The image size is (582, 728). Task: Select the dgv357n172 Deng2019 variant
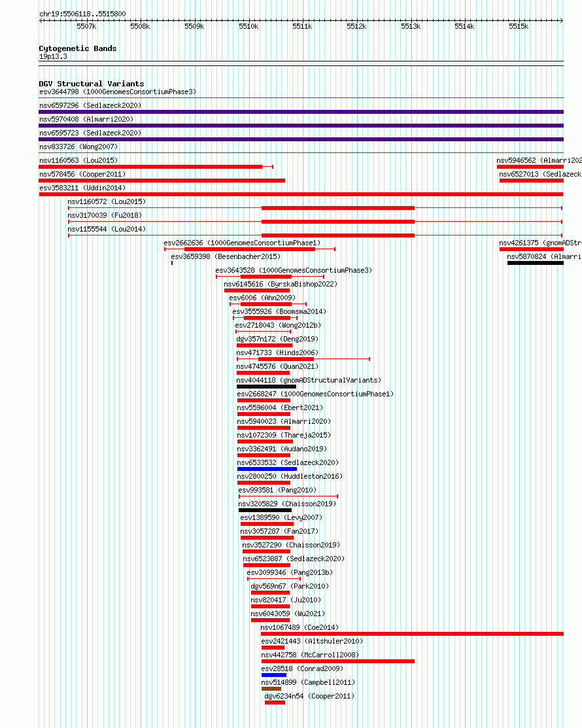pyautogui.click(x=277, y=339)
